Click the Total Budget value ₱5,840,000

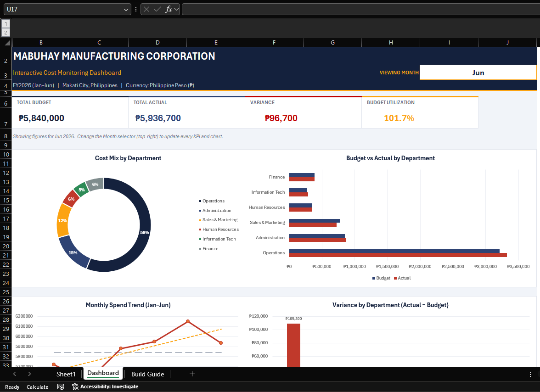(41, 118)
